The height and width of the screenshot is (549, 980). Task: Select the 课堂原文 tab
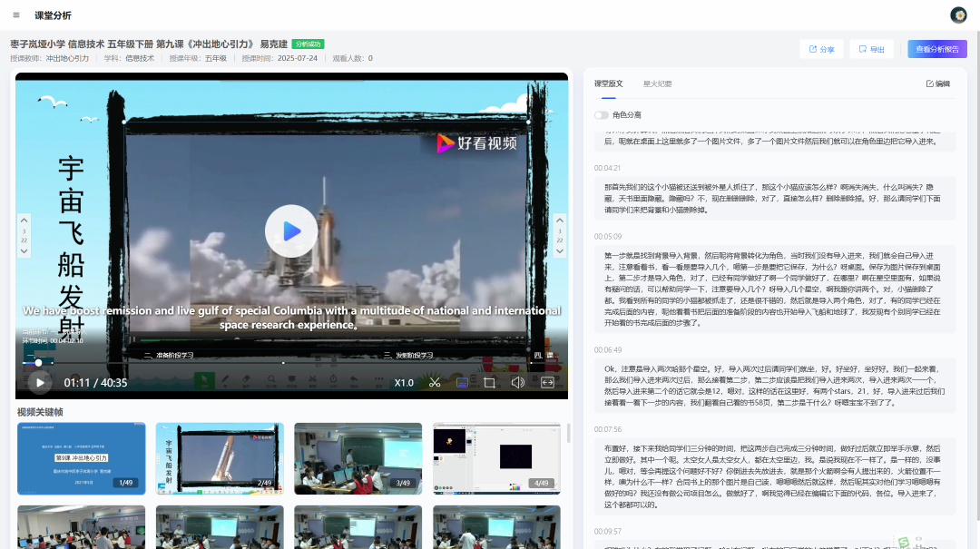(608, 83)
